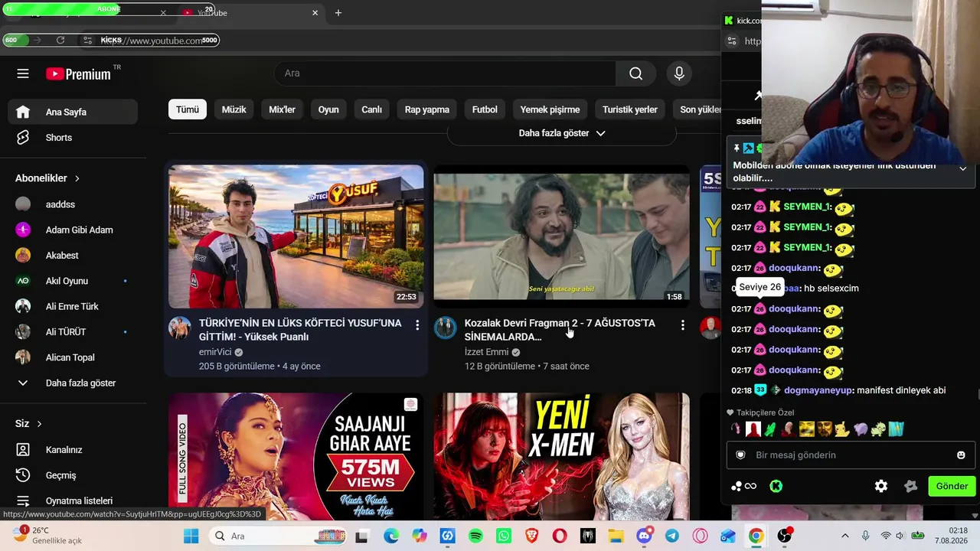This screenshot has height=551, width=980.
Task: Select the Tümü filter chip
Action: (188, 109)
